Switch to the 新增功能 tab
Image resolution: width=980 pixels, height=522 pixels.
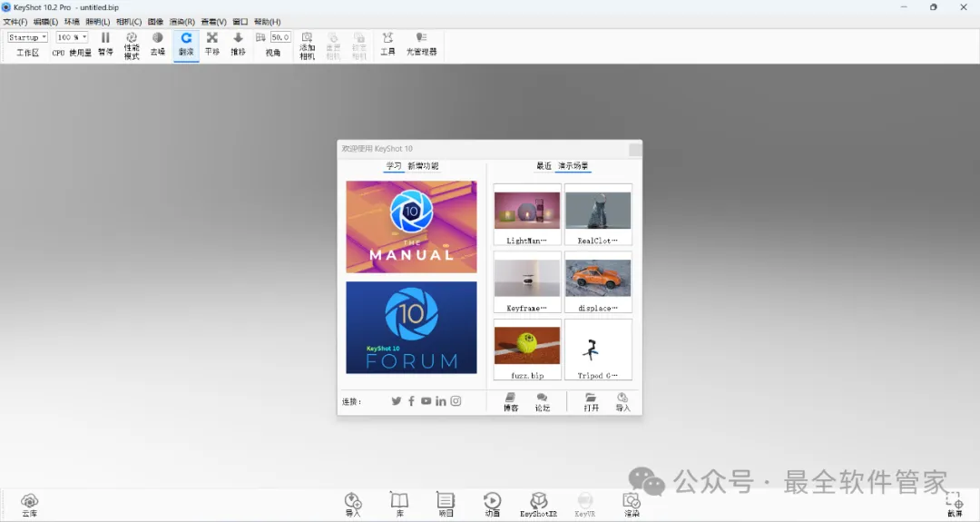[x=423, y=165]
